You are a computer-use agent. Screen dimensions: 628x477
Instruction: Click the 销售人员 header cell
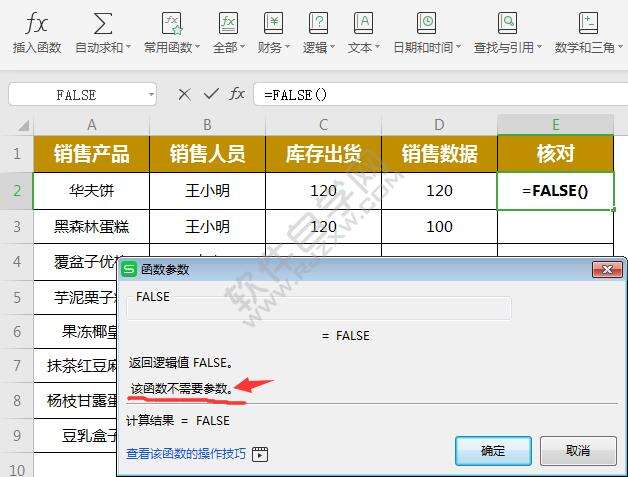(207, 154)
